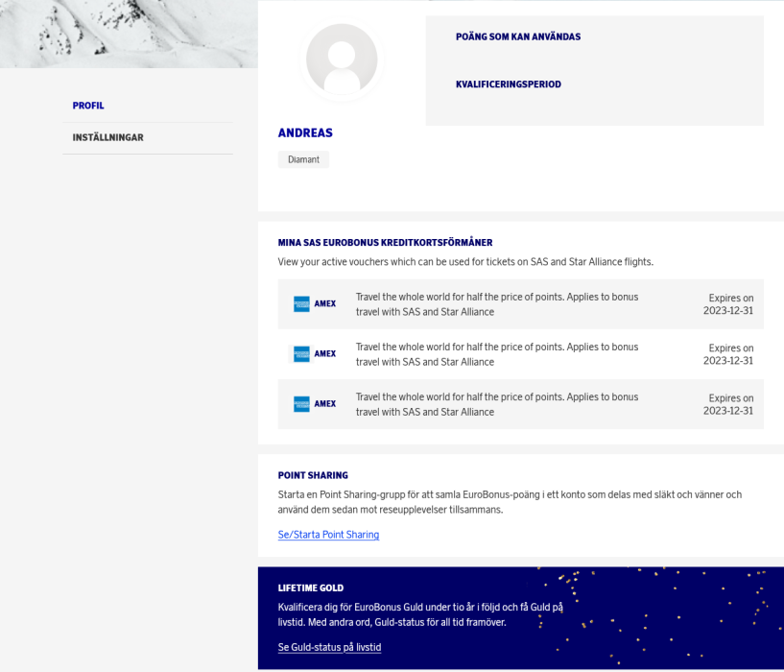This screenshot has width=784, height=672.
Task: Follow the Se Guld-status på livstid link
Action: coord(329,647)
